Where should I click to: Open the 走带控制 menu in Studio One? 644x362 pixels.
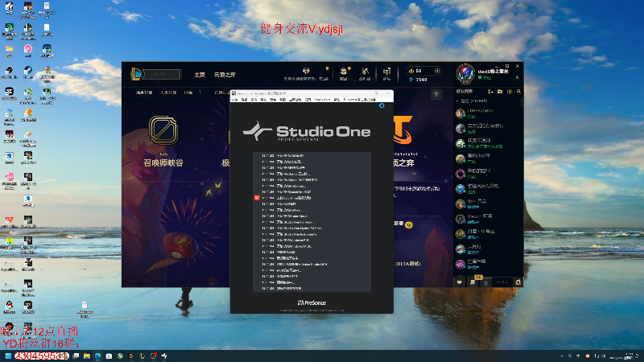[x=295, y=100]
